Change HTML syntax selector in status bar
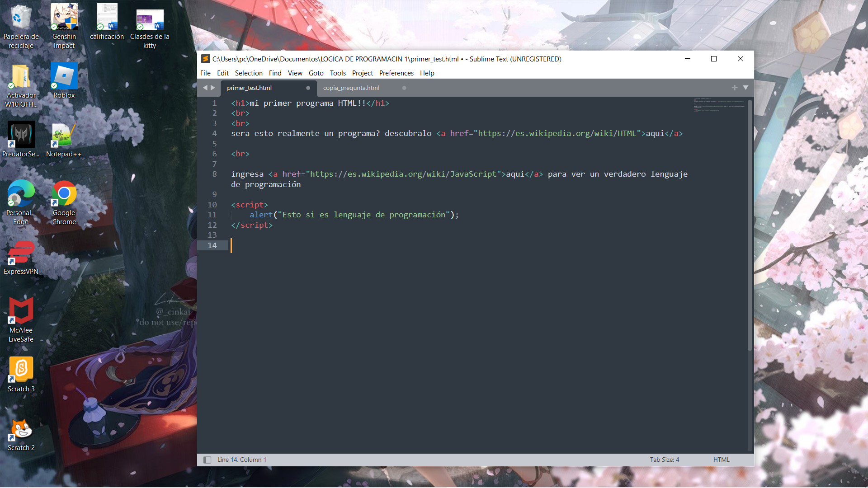The height and width of the screenshot is (488, 868). coord(722,460)
